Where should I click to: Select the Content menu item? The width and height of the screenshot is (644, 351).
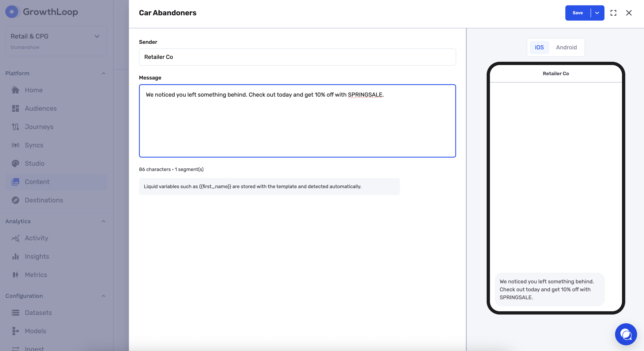tap(56, 182)
